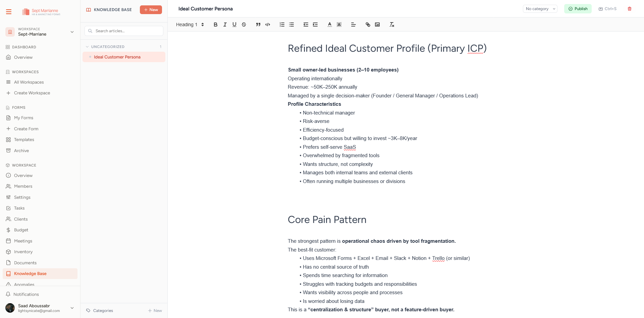Delete the article using the trash icon
The width and height of the screenshot is (644, 318).
coord(630,9)
